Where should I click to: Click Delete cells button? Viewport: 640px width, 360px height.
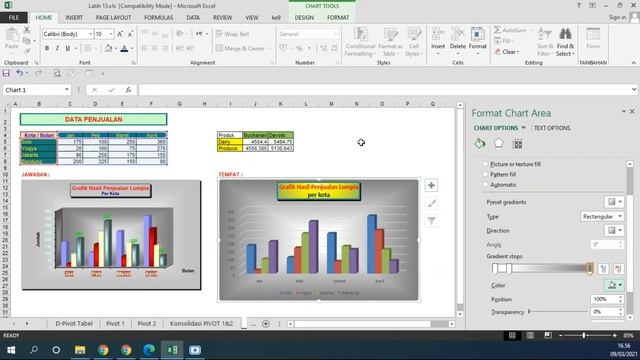click(458, 41)
